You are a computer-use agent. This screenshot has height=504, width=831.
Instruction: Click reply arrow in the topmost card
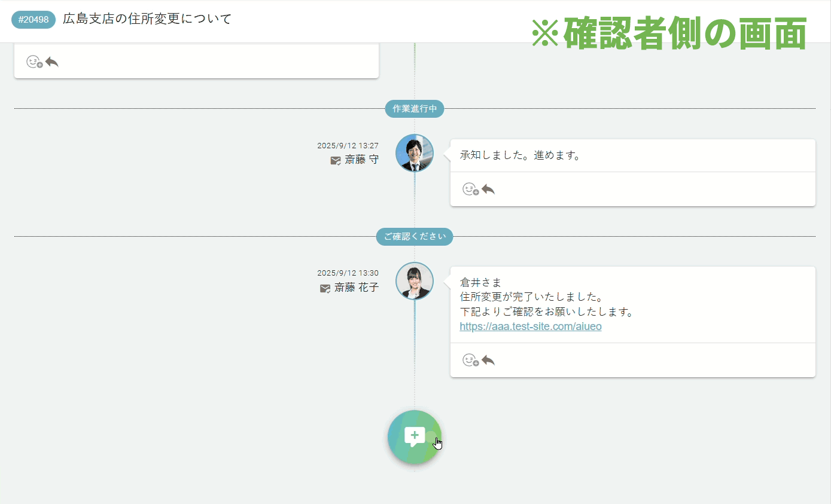(52, 62)
